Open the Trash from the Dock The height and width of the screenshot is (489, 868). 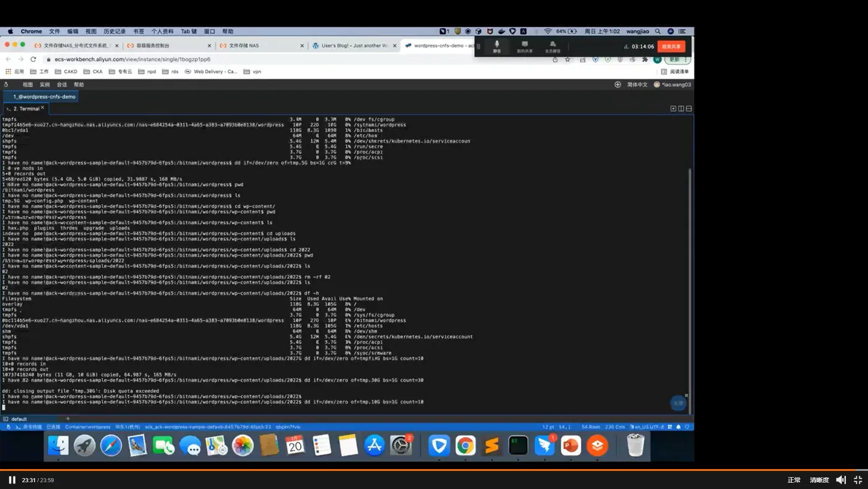click(x=635, y=446)
